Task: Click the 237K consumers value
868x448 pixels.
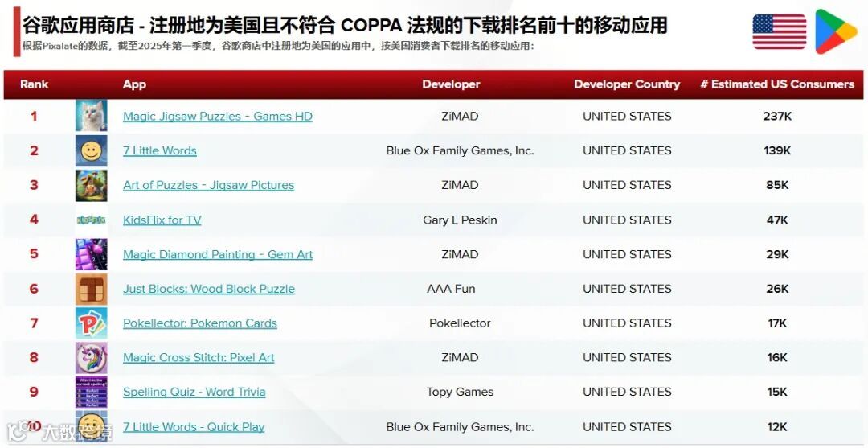Action: pyautogui.click(x=777, y=117)
